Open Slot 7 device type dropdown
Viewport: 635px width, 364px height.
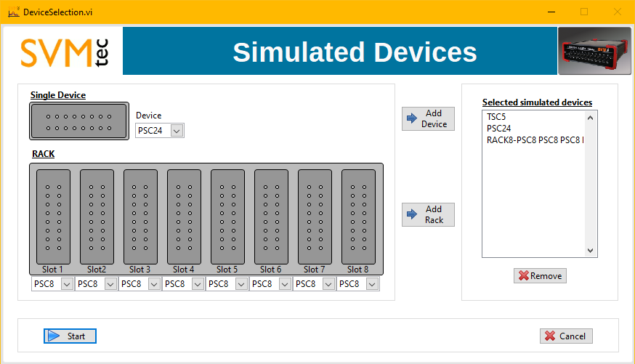coord(328,284)
